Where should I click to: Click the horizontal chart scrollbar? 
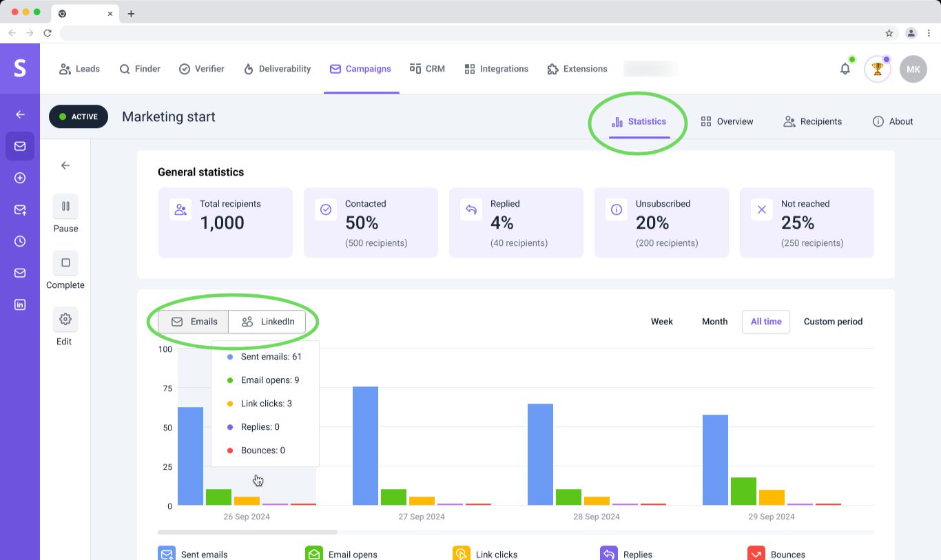pos(247,532)
